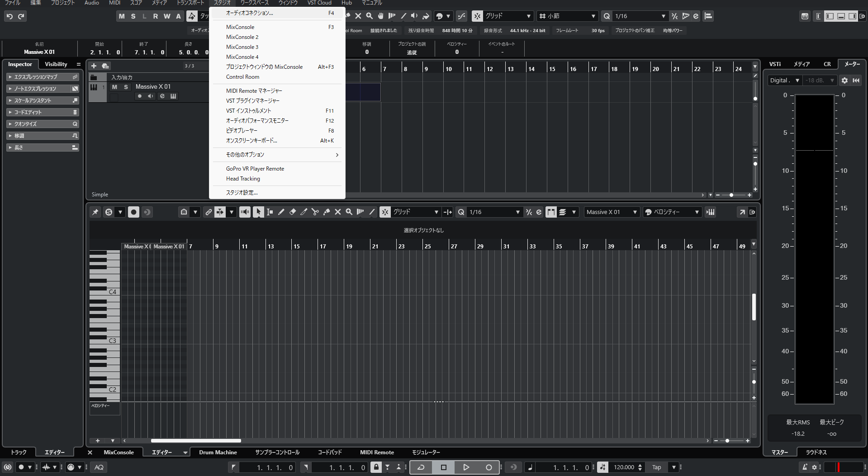
Task: Click the Iterative Quantize icon beside 1/16
Action: point(674,16)
